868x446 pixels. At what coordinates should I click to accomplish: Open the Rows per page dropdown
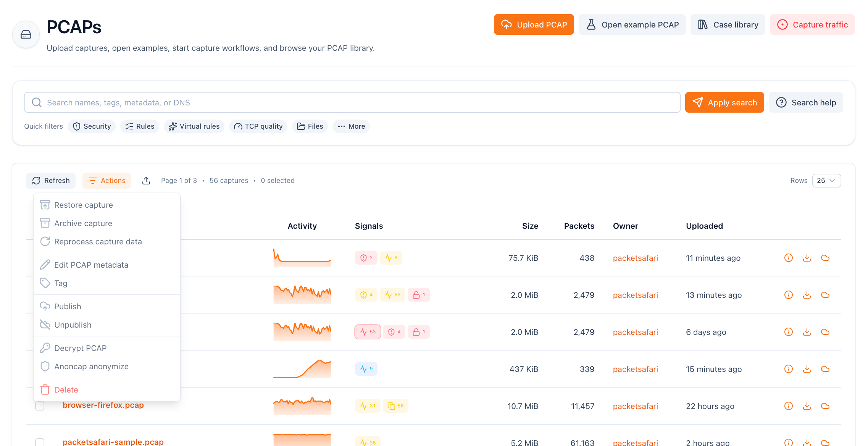click(x=826, y=181)
